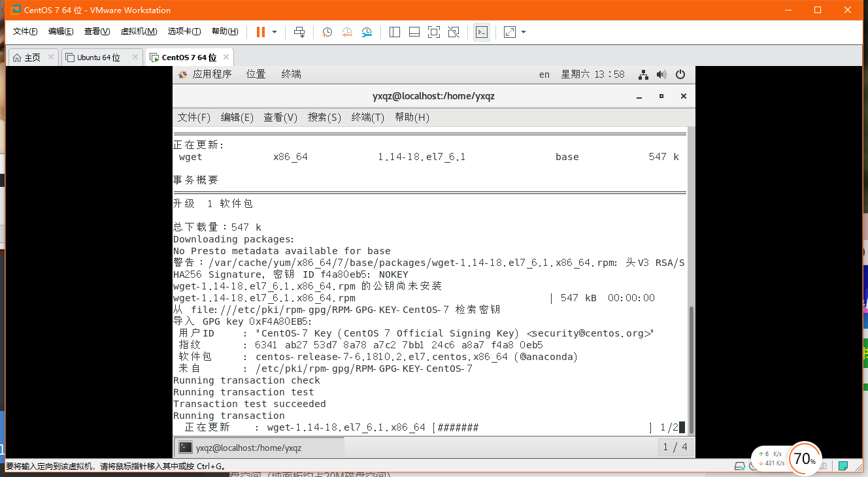This screenshot has width=868, height=477.
Task: Click the yxqz@localhost taskbar window button
Action: [x=259, y=448]
